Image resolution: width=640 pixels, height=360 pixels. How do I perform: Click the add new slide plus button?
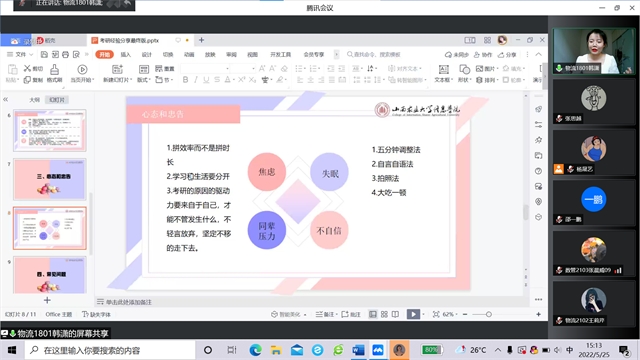point(47,300)
